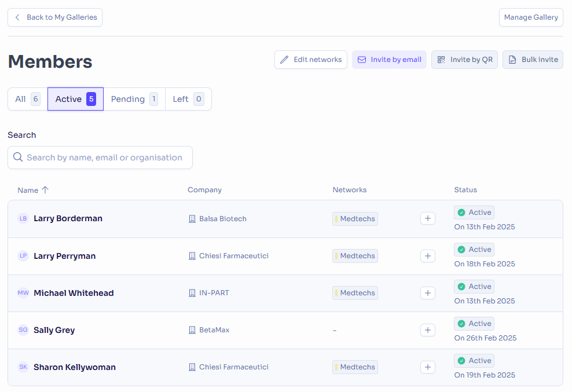
Task: Add network for Michael Whitehead with plus icon
Action: pos(427,293)
